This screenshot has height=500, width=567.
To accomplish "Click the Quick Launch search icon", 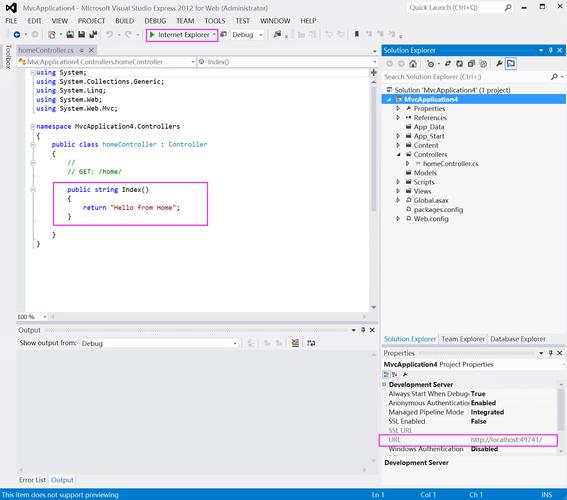I will point(508,7).
